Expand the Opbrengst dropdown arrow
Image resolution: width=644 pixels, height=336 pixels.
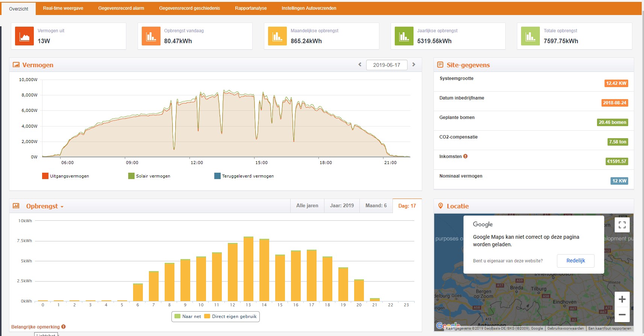(62, 207)
